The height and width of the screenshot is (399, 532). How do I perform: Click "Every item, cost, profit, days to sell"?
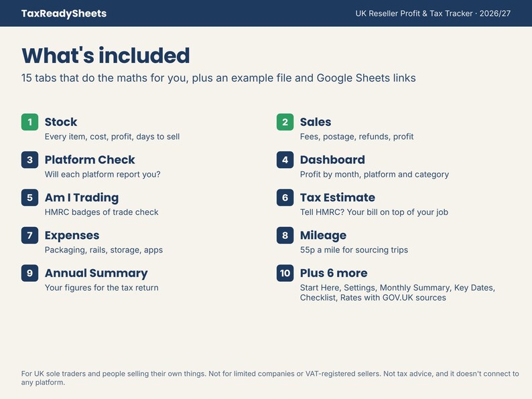point(113,137)
